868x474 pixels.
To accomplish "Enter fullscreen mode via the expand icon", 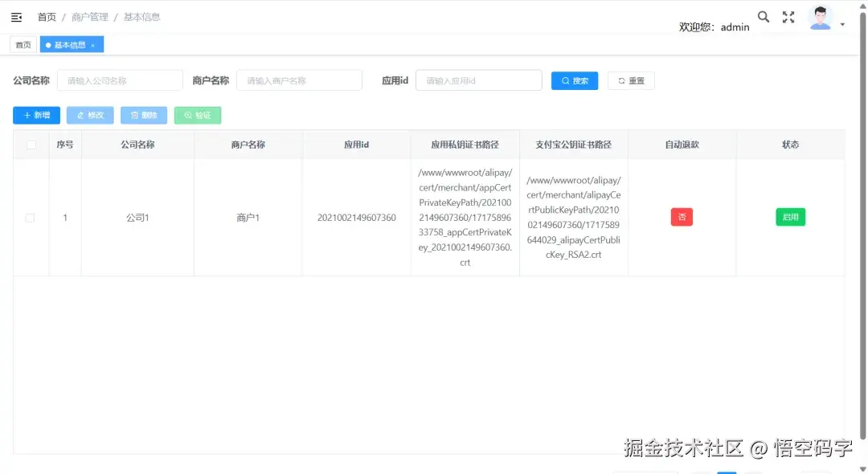I will click(788, 16).
